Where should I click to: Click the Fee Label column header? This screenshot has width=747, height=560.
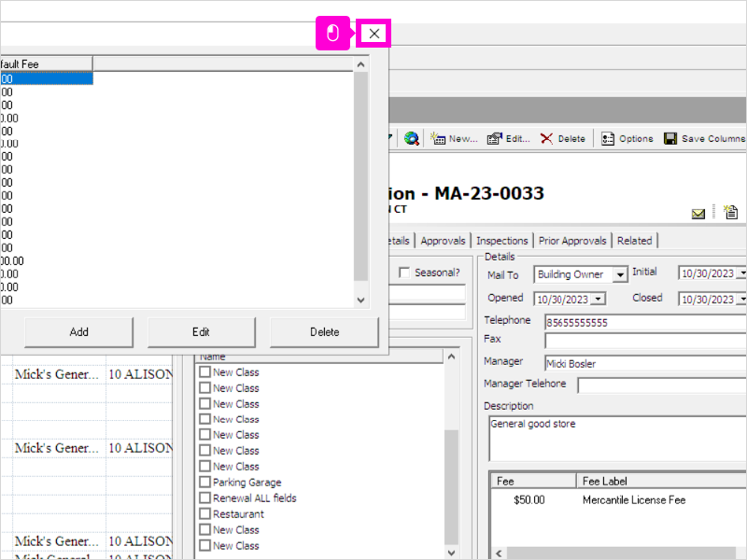[x=662, y=481]
